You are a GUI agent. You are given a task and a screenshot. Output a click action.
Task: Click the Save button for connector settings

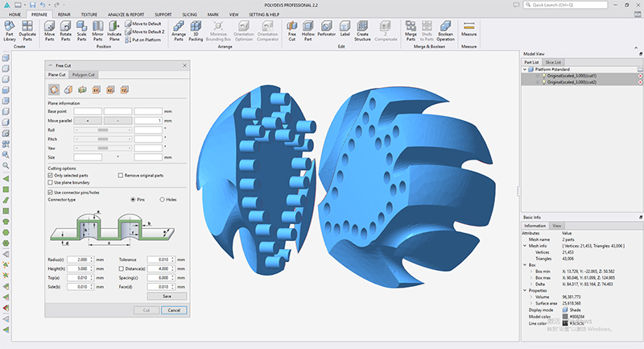click(x=167, y=296)
